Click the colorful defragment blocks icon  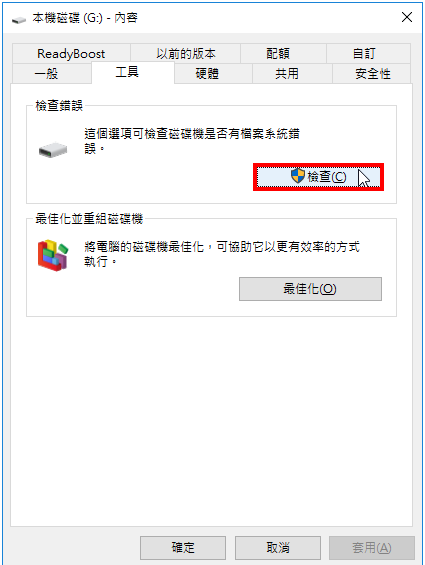pyautogui.click(x=53, y=255)
